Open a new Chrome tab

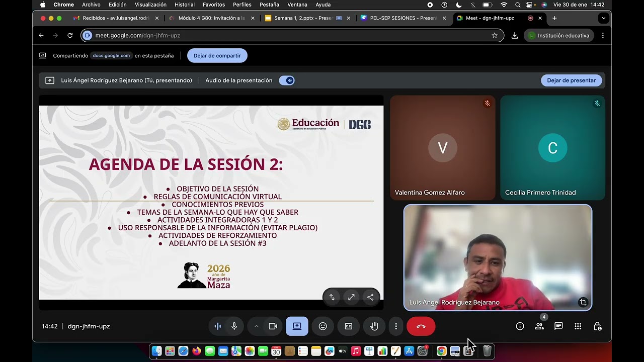point(554,18)
